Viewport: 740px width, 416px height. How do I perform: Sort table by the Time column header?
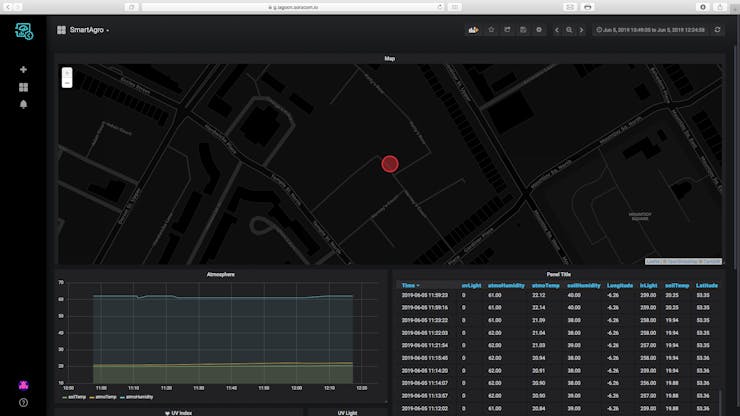[x=410, y=285]
